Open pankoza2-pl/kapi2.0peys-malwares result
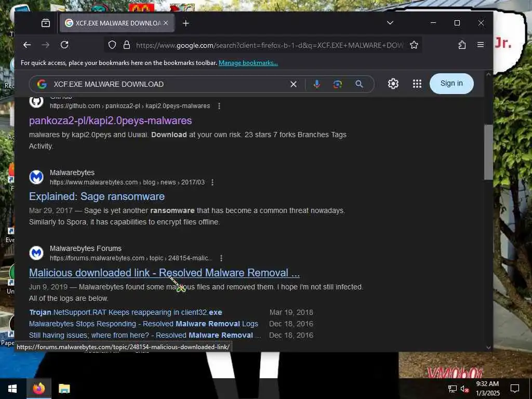This screenshot has width=532, height=399. (x=110, y=121)
